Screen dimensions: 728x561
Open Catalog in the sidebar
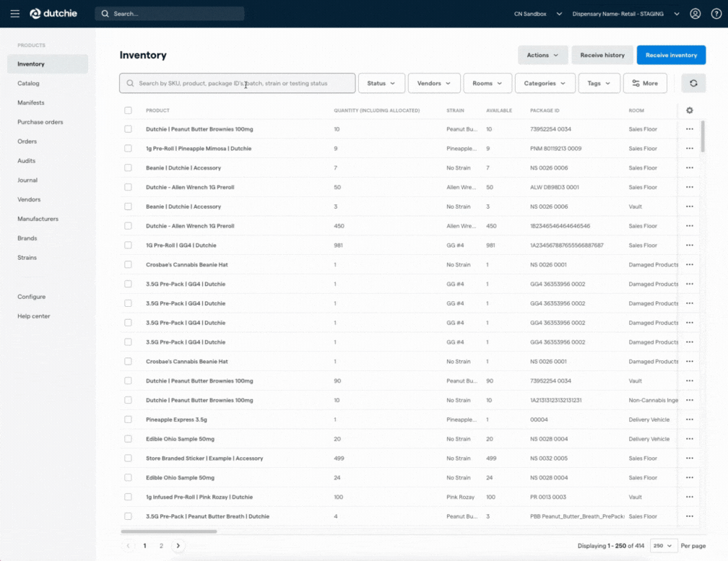28,84
